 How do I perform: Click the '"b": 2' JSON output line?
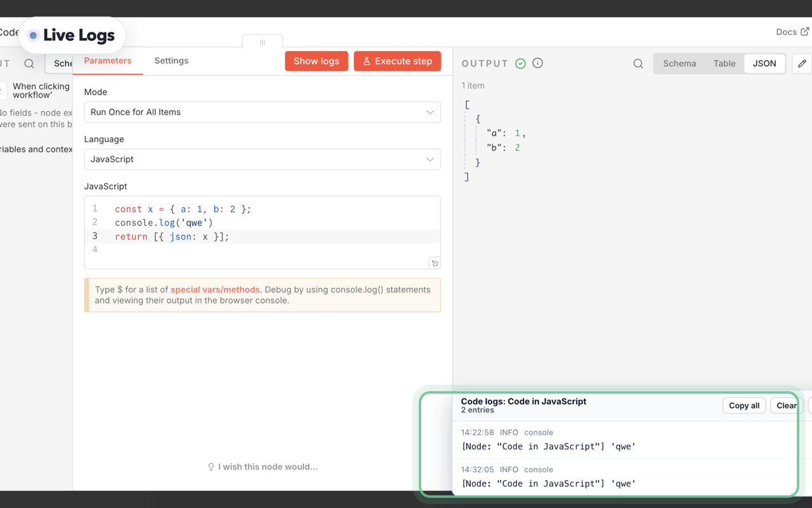pyautogui.click(x=503, y=148)
